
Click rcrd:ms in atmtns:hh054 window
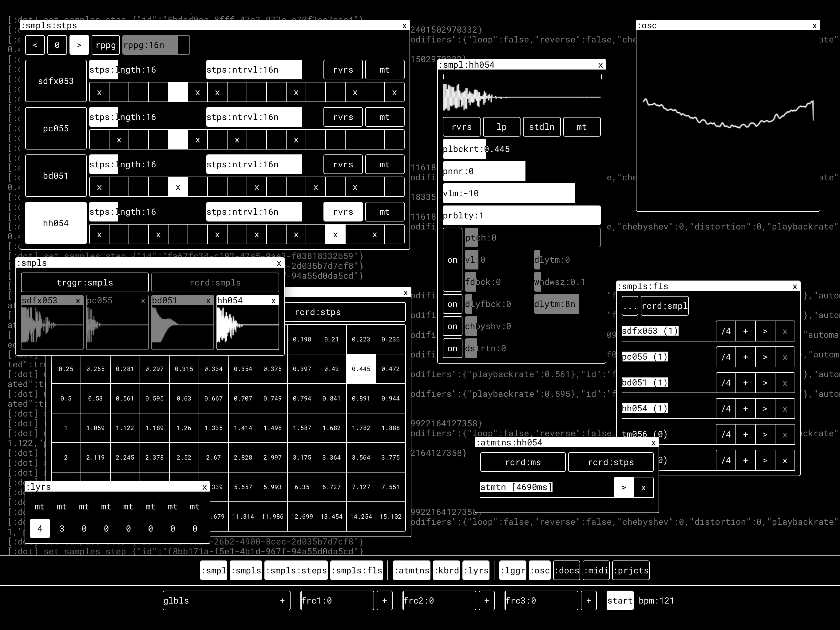click(523, 462)
